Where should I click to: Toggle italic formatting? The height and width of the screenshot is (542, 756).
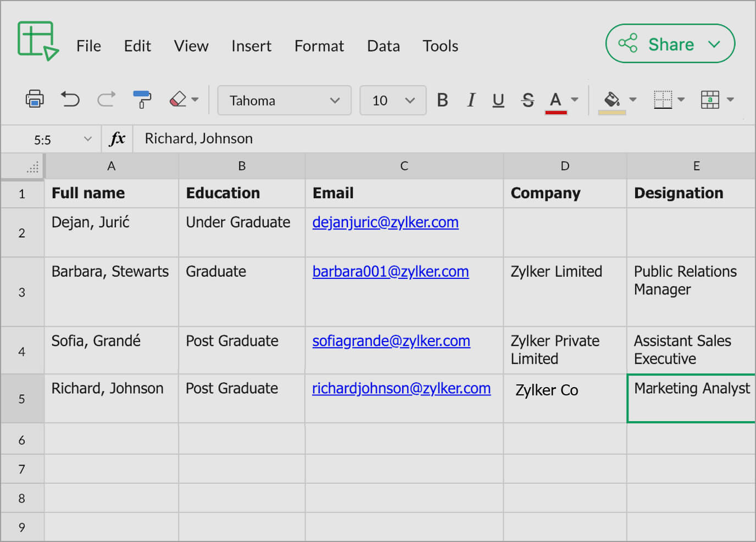point(471,100)
